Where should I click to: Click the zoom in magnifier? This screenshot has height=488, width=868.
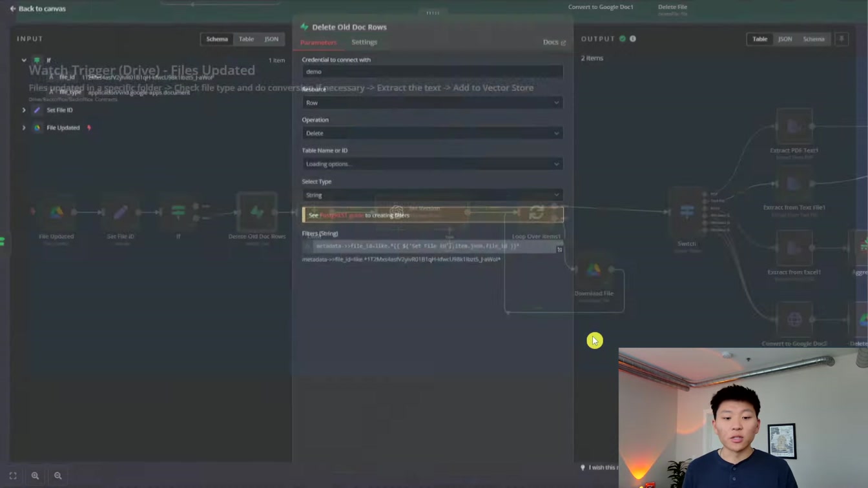[x=36, y=476]
